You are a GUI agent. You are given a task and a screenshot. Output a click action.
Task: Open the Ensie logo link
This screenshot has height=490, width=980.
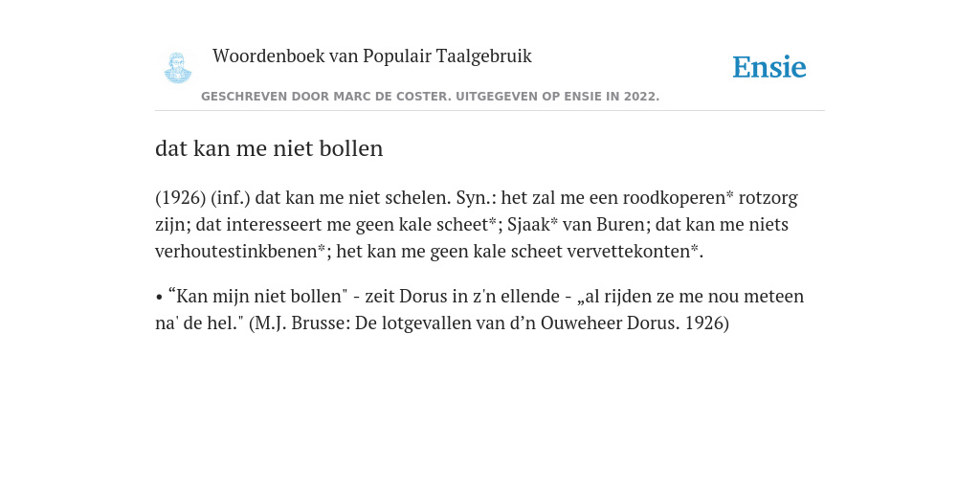[x=768, y=67]
